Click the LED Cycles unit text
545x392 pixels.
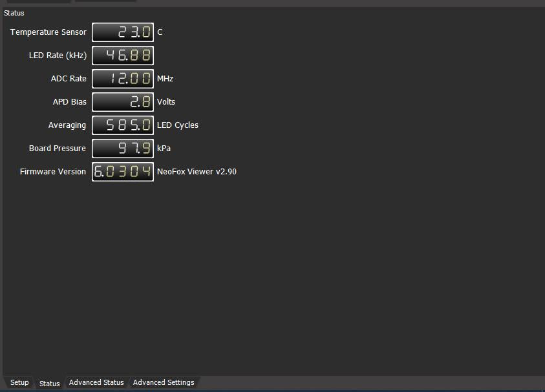pos(178,125)
